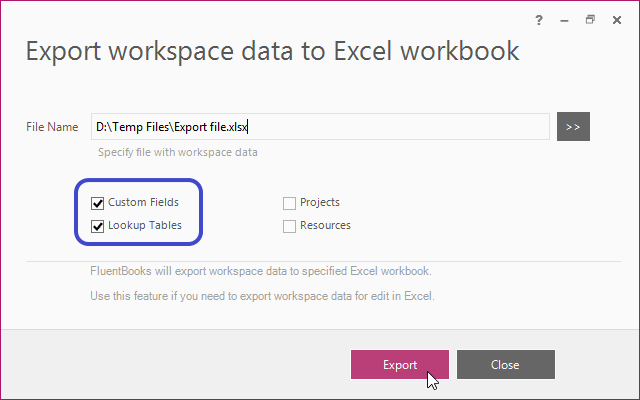Uncheck the Custom Fields checkbox

[x=97, y=203]
